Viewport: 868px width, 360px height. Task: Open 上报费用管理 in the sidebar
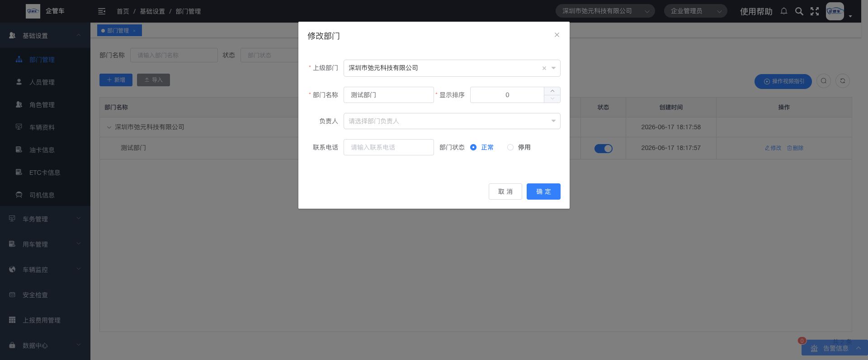(45, 320)
